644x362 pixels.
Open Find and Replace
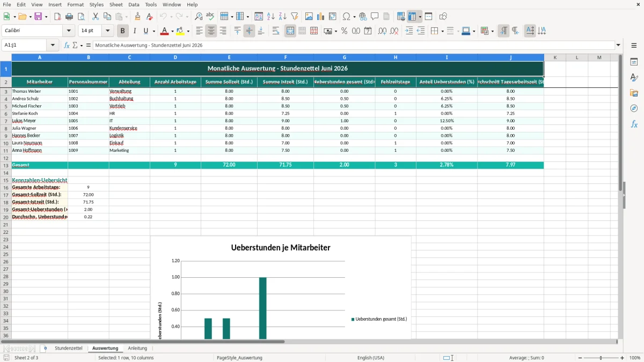(199, 17)
